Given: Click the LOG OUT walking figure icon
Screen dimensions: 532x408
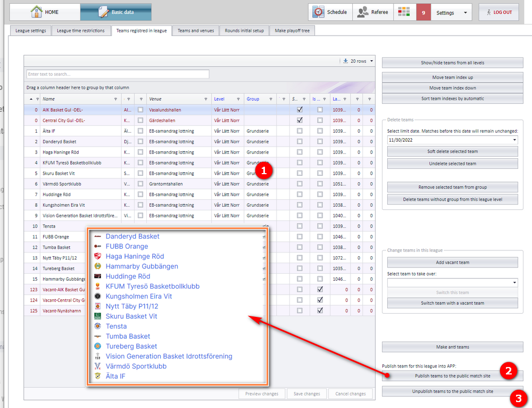Looking at the screenshot, I should point(488,12).
